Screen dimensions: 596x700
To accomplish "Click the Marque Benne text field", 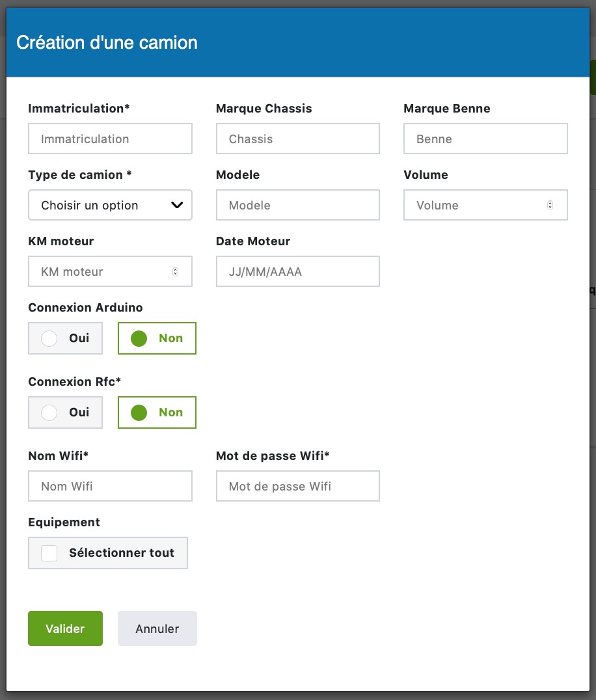I will 485,139.
